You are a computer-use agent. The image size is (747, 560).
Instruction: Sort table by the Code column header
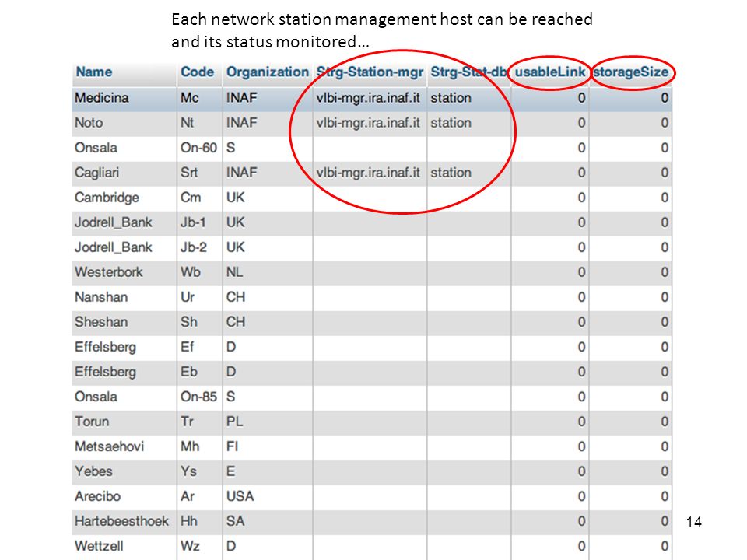click(x=197, y=72)
